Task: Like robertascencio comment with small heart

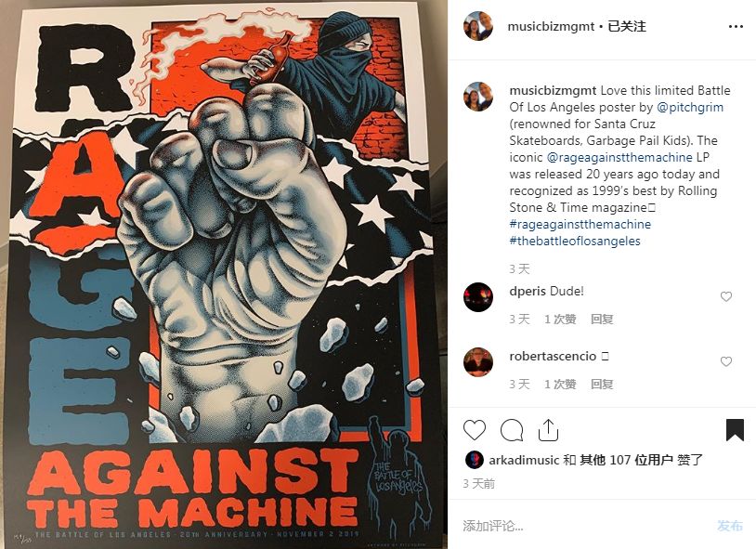Action: point(726,361)
